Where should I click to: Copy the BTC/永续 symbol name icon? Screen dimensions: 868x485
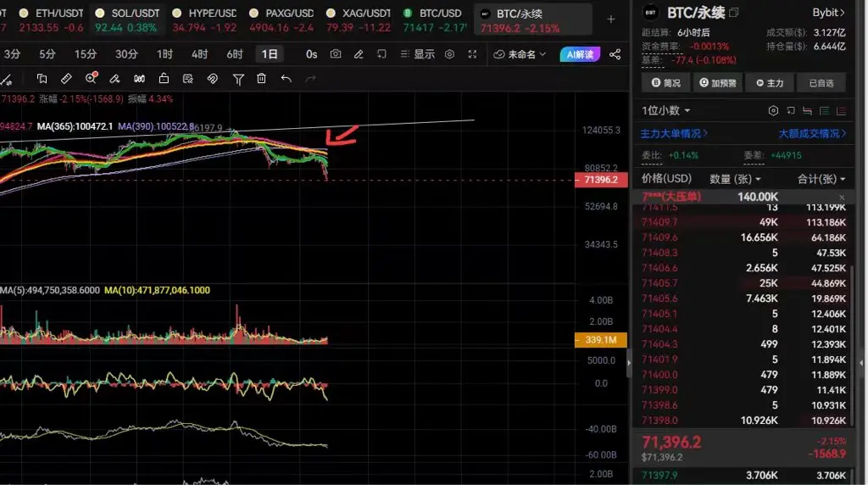click(734, 12)
